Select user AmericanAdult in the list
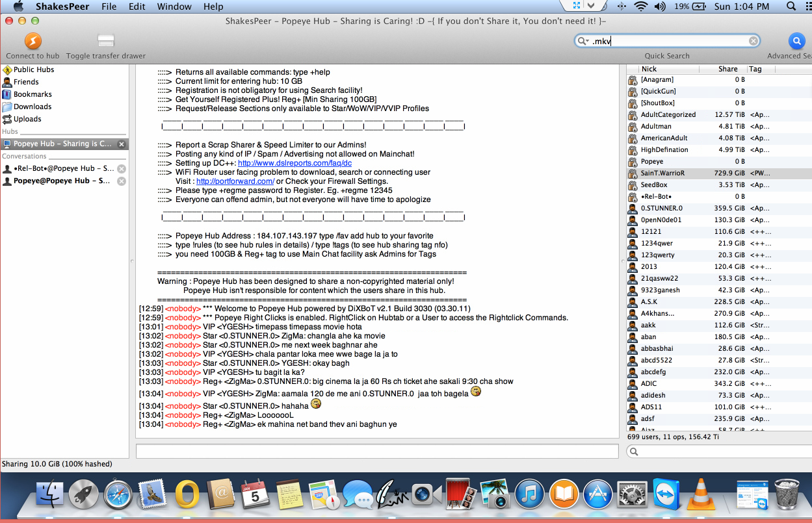 coord(719,138)
